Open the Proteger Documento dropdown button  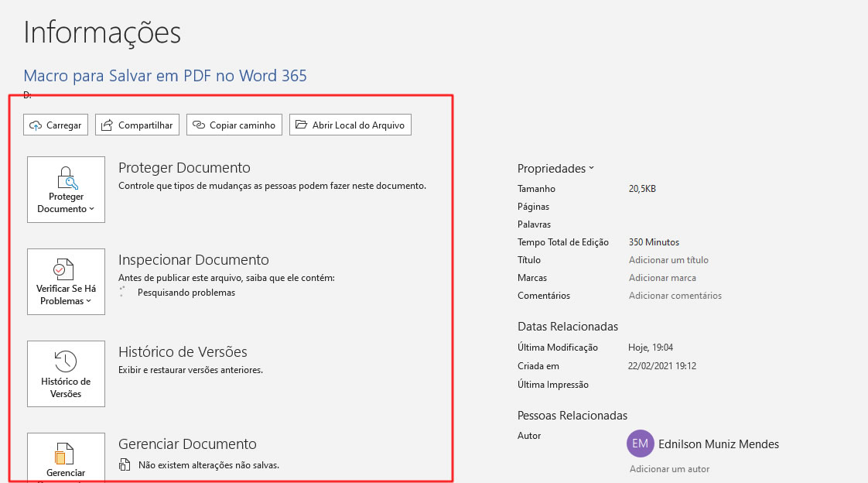click(x=66, y=190)
